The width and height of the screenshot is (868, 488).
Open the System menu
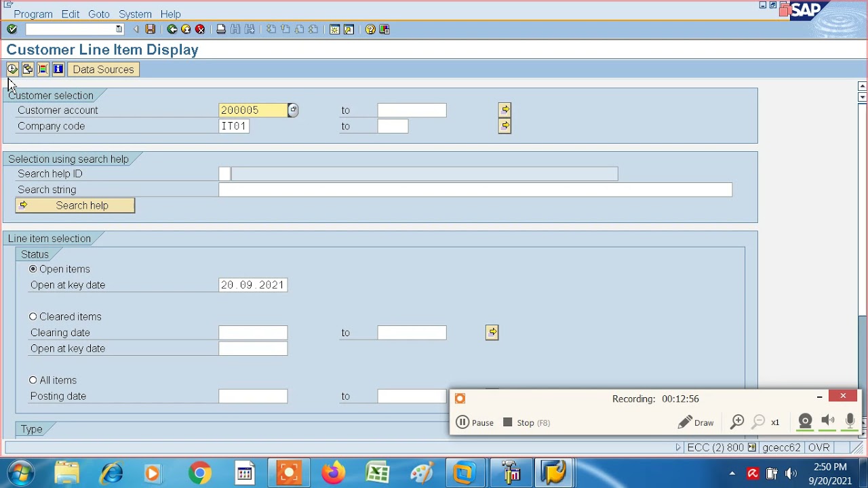pyautogui.click(x=136, y=14)
